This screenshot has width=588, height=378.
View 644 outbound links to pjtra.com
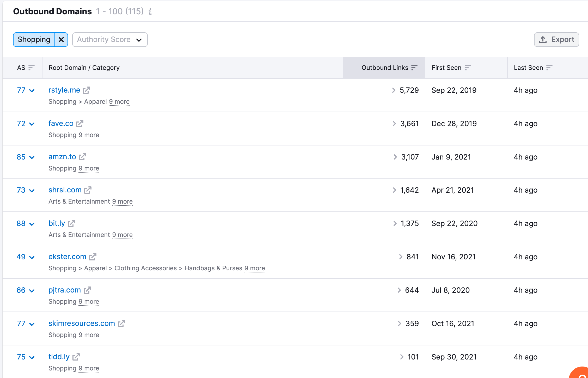click(408, 290)
